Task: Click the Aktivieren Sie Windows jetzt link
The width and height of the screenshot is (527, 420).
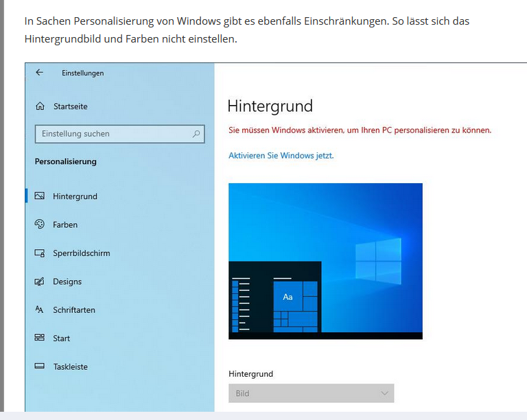Action: pyautogui.click(x=281, y=156)
